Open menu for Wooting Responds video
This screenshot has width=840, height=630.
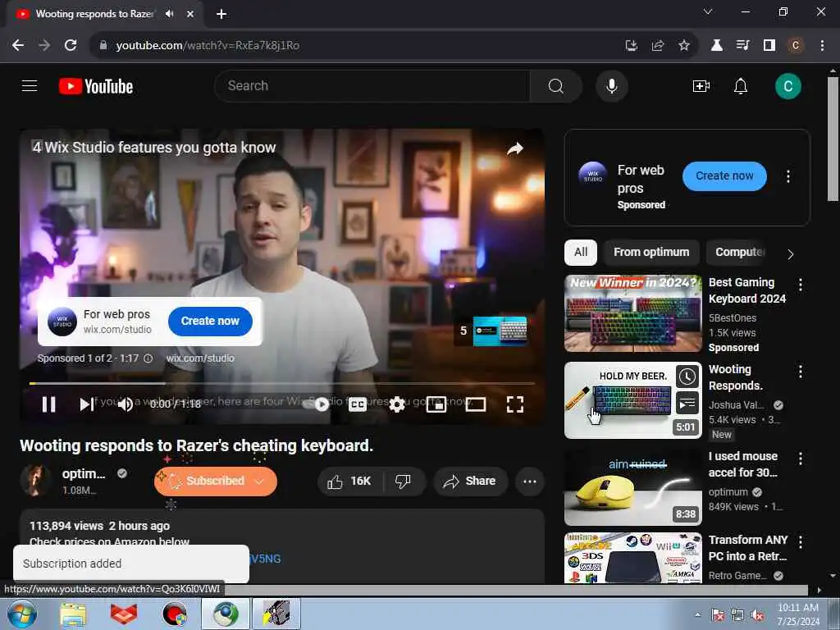[x=800, y=372]
